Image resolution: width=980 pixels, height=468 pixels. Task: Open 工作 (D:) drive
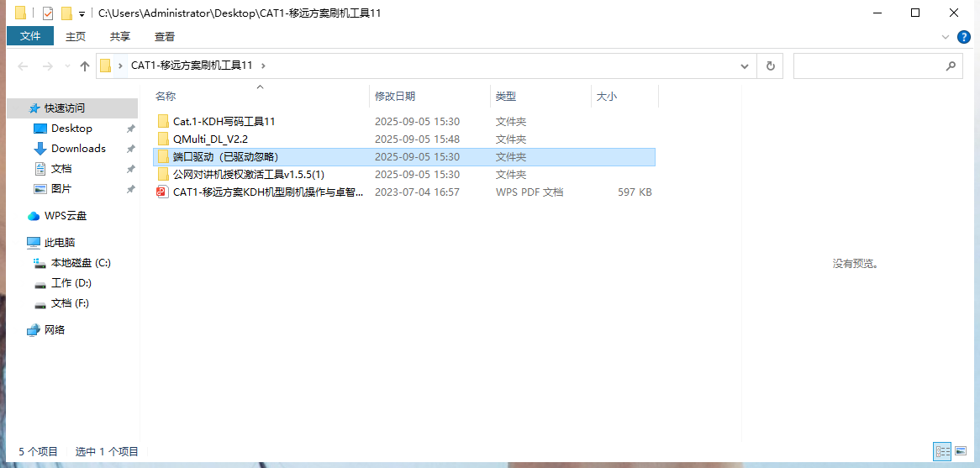tap(71, 282)
